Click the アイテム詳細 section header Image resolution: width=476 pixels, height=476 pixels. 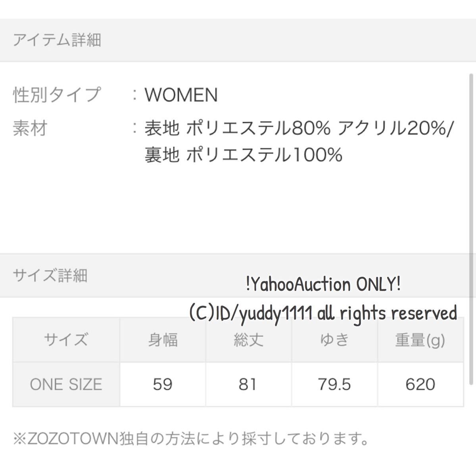(x=57, y=40)
